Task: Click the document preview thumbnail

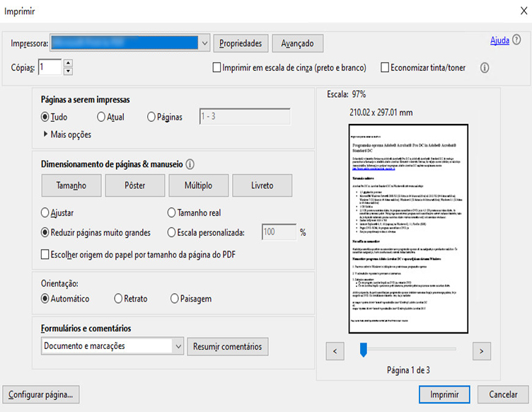Action: (408, 229)
